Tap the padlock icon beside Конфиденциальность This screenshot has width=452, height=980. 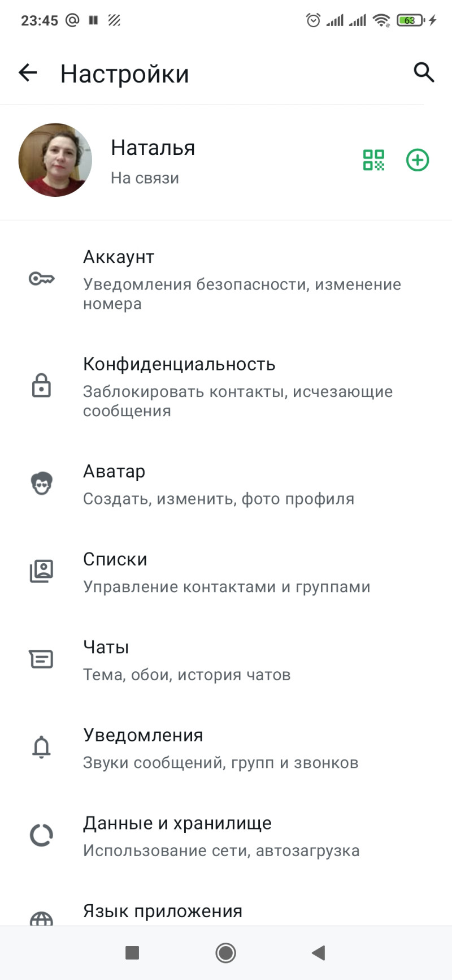point(41,386)
